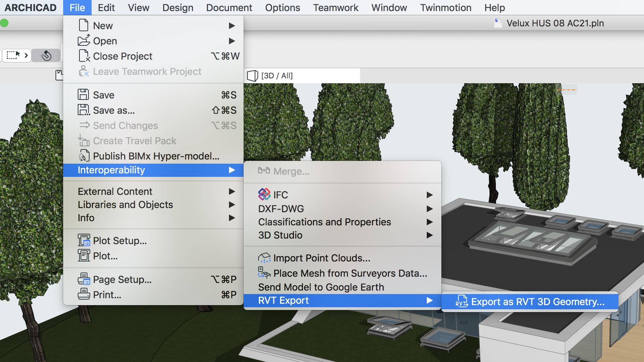Open the Help menu

pos(494,8)
